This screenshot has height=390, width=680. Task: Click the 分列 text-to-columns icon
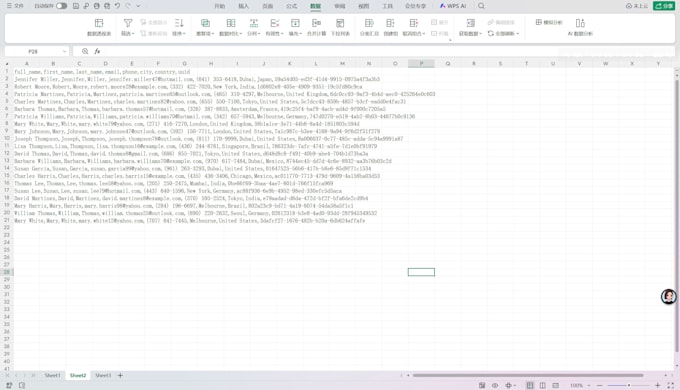pos(253,23)
